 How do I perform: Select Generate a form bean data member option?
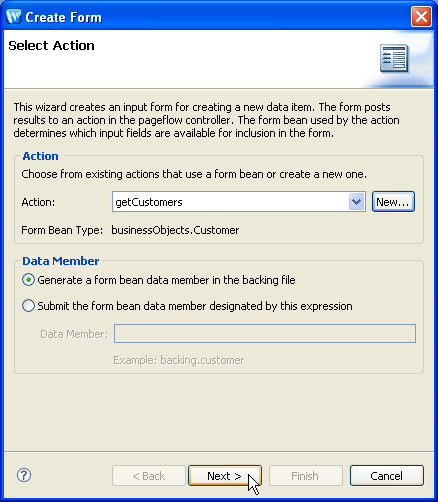click(x=28, y=280)
